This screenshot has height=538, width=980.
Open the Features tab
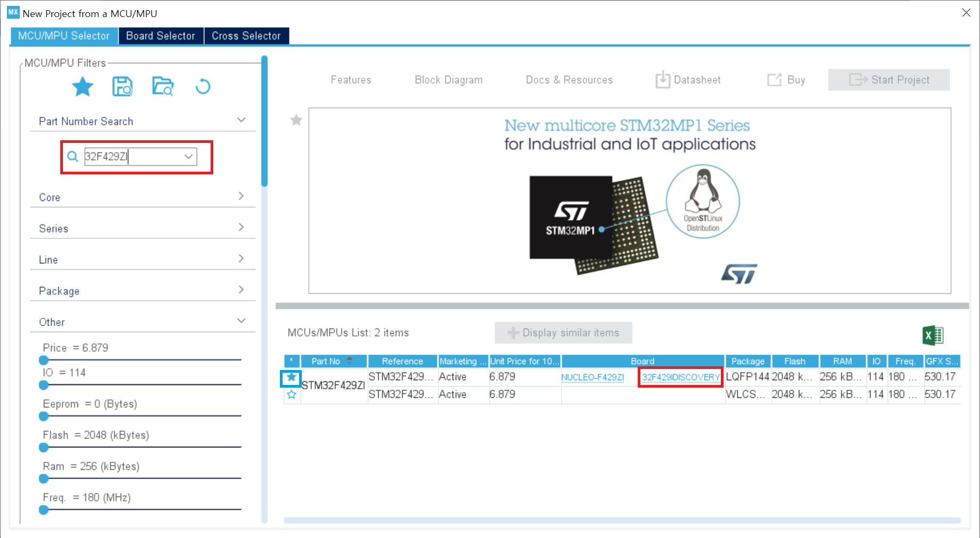point(351,80)
